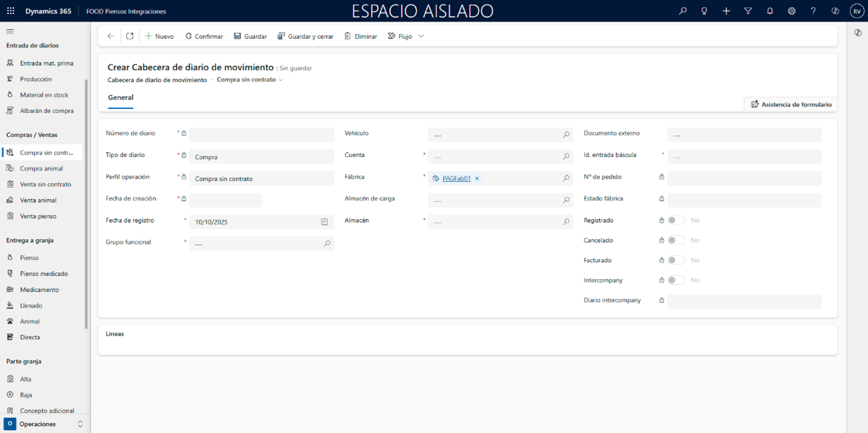Image resolution: width=868 pixels, height=433 pixels.
Task: Open the settings gear icon
Action: pos(791,11)
